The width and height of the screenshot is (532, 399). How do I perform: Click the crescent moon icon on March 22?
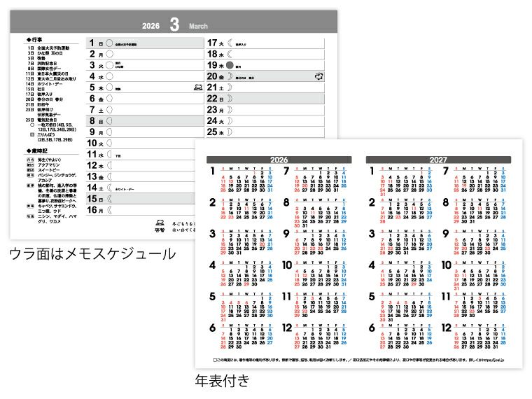pos(230,99)
